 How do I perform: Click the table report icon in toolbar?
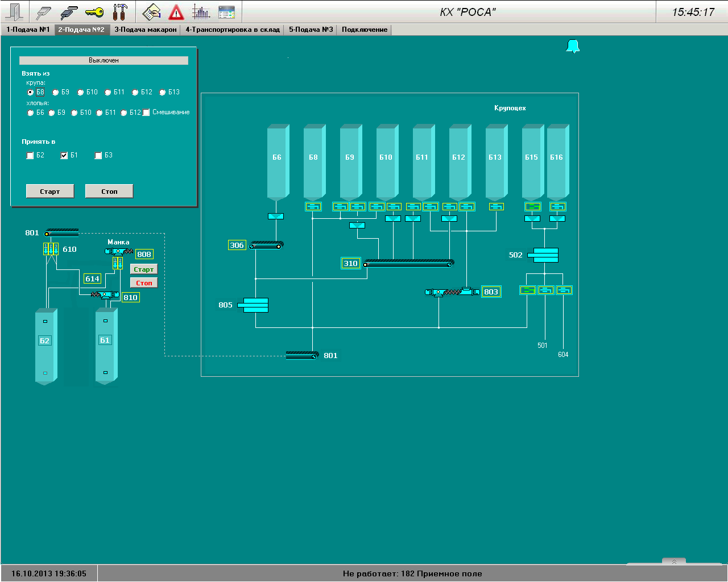click(226, 12)
